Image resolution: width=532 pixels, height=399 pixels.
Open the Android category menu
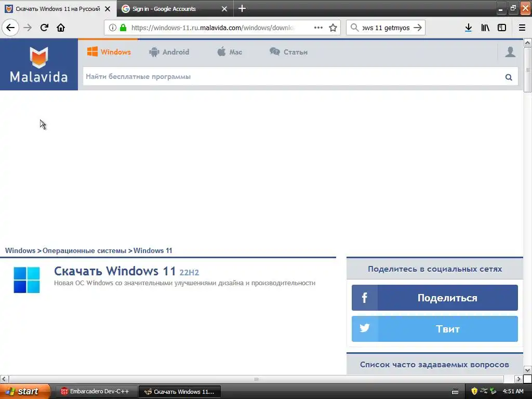[x=169, y=52]
